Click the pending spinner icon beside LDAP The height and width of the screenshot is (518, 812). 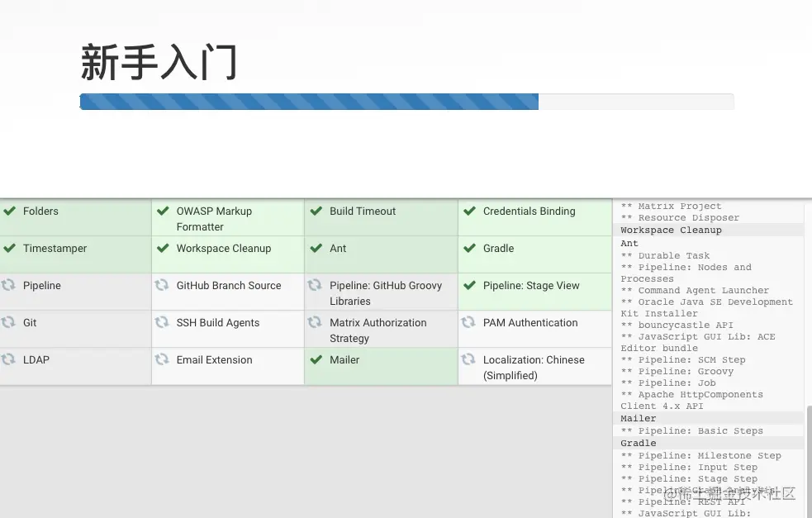tap(8, 359)
